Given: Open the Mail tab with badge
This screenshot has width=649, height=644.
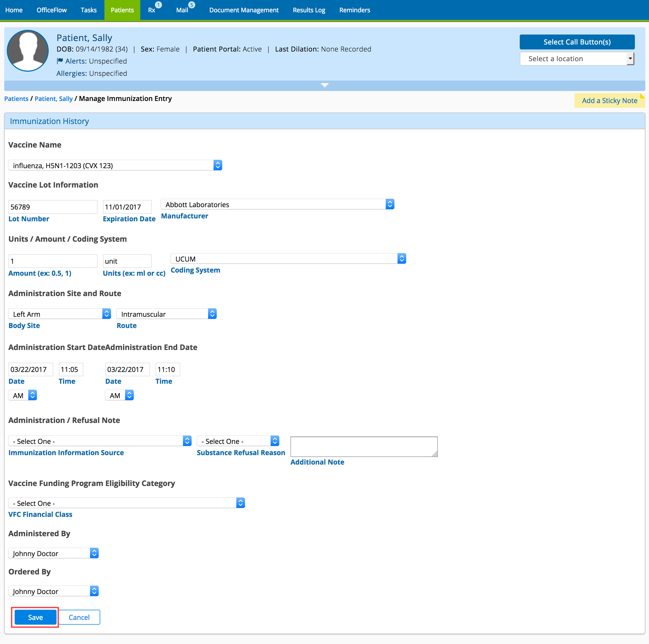Looking at the screenshot, I should pyautogui.click(x=182, y=10).
